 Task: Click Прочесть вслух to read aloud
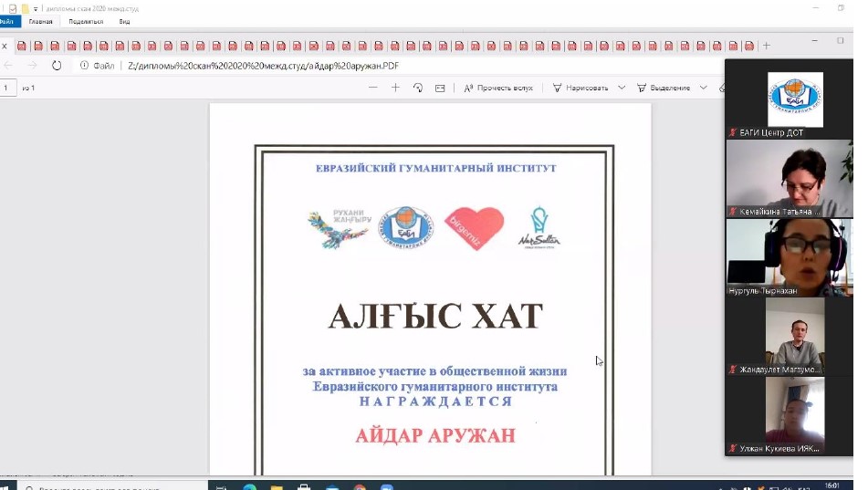pyautogui.click(x=498, y=88)
